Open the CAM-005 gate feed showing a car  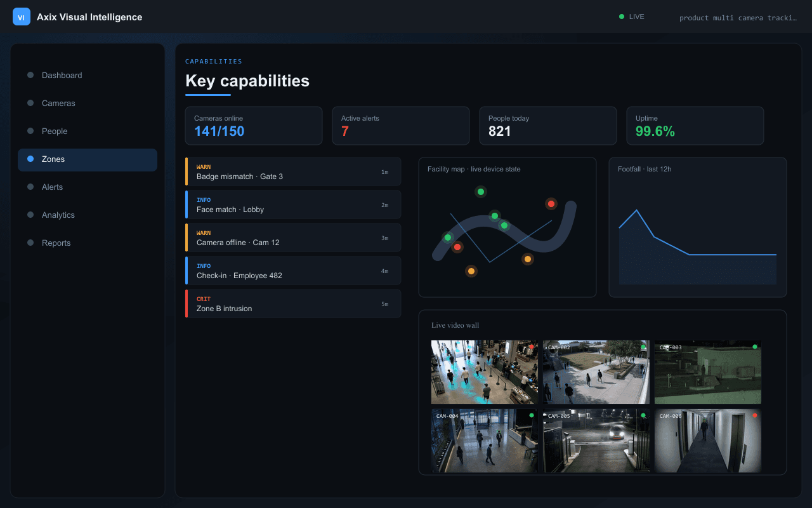tap(596, 441)
